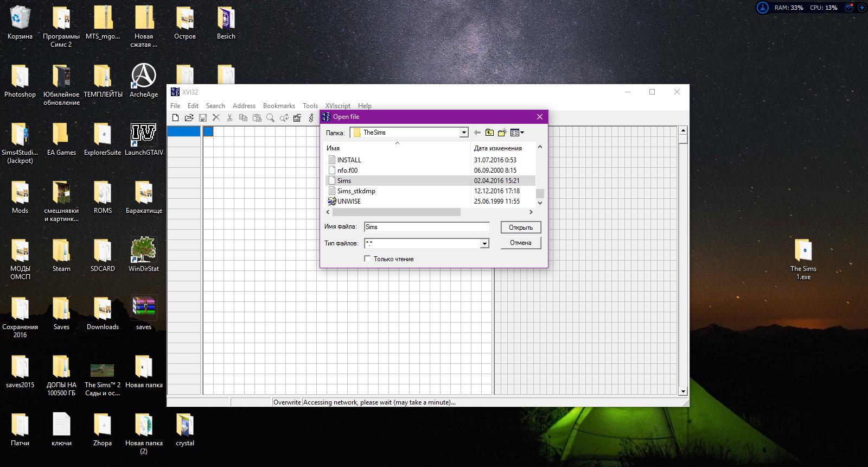This screenshot has height=467, width=868.
Task: Click the Отмена button
Action: tap(521, 243)
